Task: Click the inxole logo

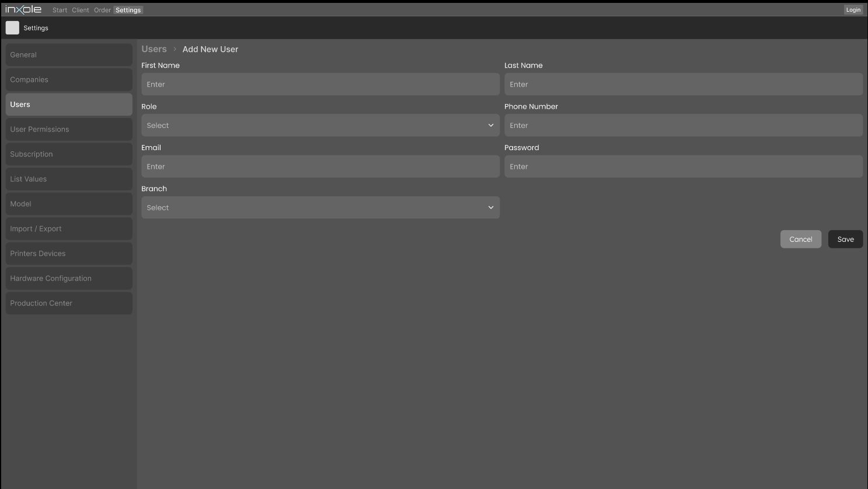Action: click(23, 9)
